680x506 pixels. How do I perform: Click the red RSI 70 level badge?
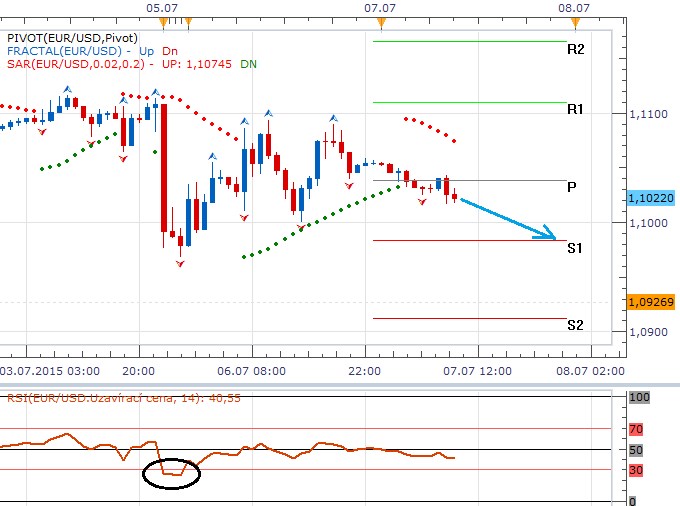(x=638, y=428)
